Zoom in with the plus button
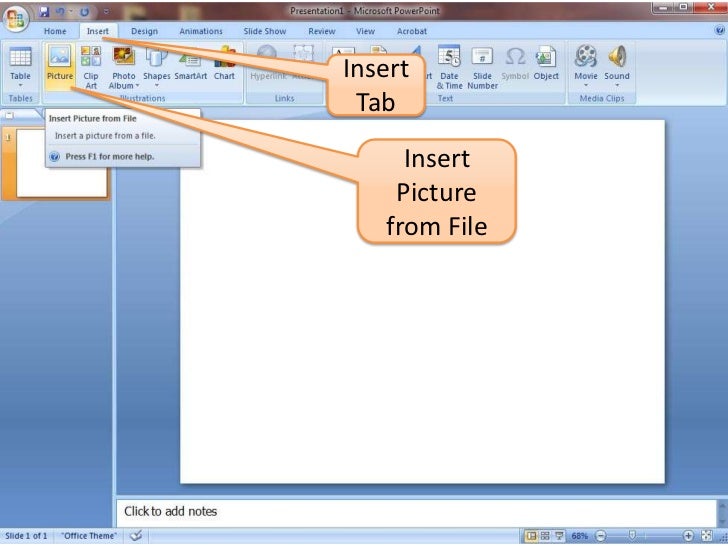 point(688,536)
